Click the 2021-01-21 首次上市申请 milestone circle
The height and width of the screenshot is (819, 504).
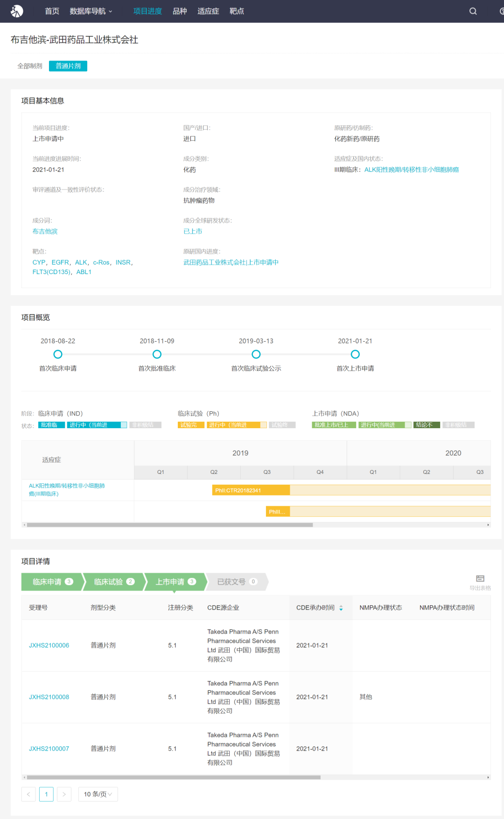tap(355, 354)
